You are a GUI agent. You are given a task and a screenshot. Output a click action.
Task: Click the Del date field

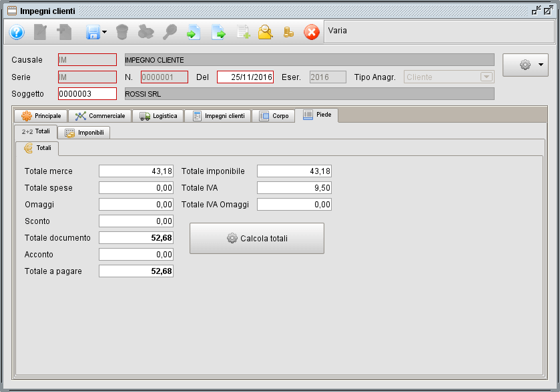click(x=245, y=77)
